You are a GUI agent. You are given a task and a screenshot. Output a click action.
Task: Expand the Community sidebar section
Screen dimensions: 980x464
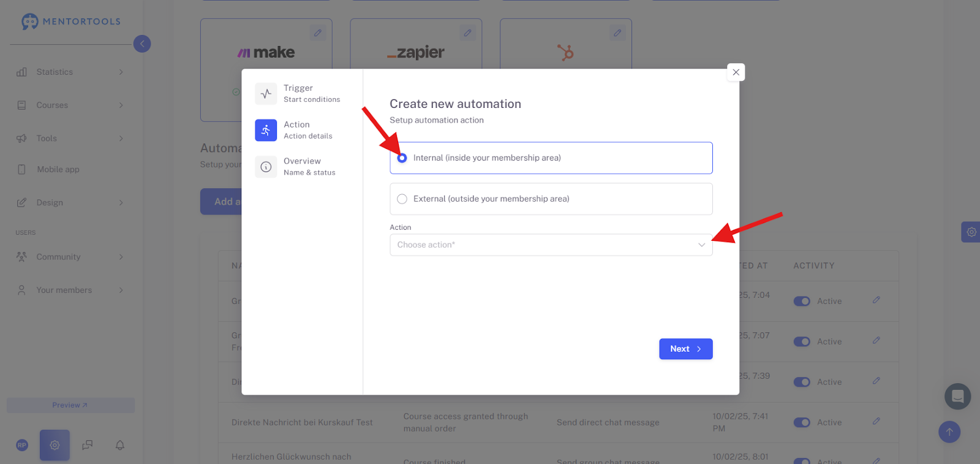pos(70,257)
